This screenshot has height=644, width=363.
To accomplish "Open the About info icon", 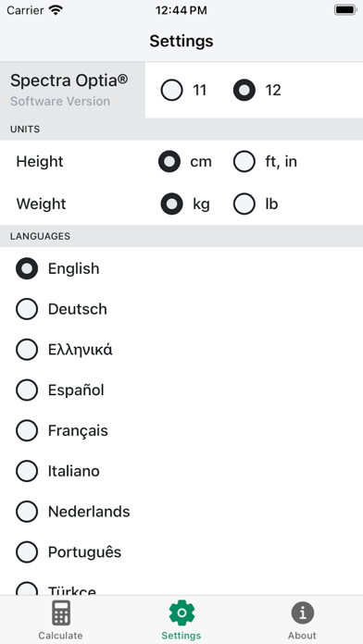I will (303, 613).
